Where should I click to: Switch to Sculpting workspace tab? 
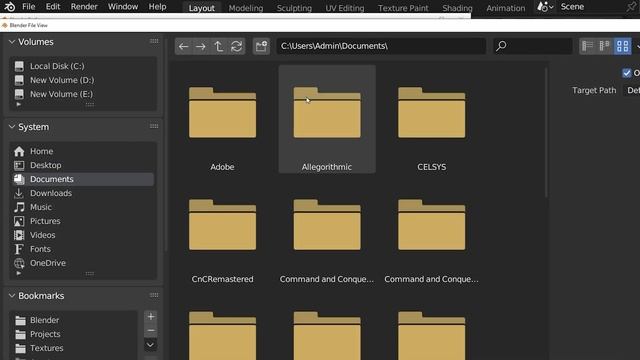tap(294, 8)
